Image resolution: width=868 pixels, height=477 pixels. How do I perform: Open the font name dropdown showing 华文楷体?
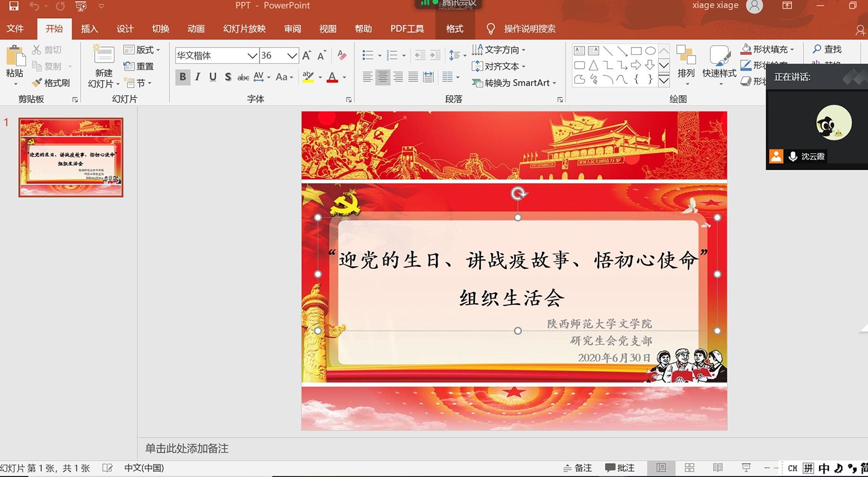tap(252, 56)
